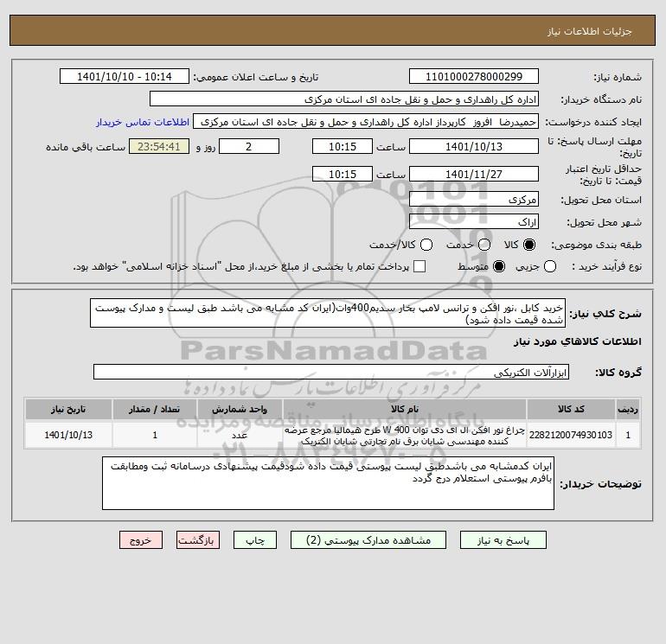Select the کالا/خدمت radio button
The image size is (666, 644).
click(x=426, y=245)
